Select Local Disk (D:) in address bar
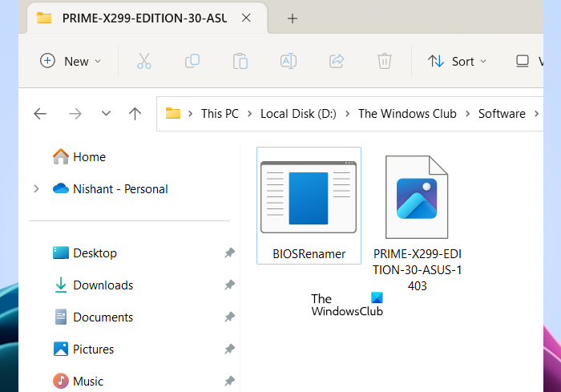This screenshot has width=561, height=392. (x=300, y=114)
